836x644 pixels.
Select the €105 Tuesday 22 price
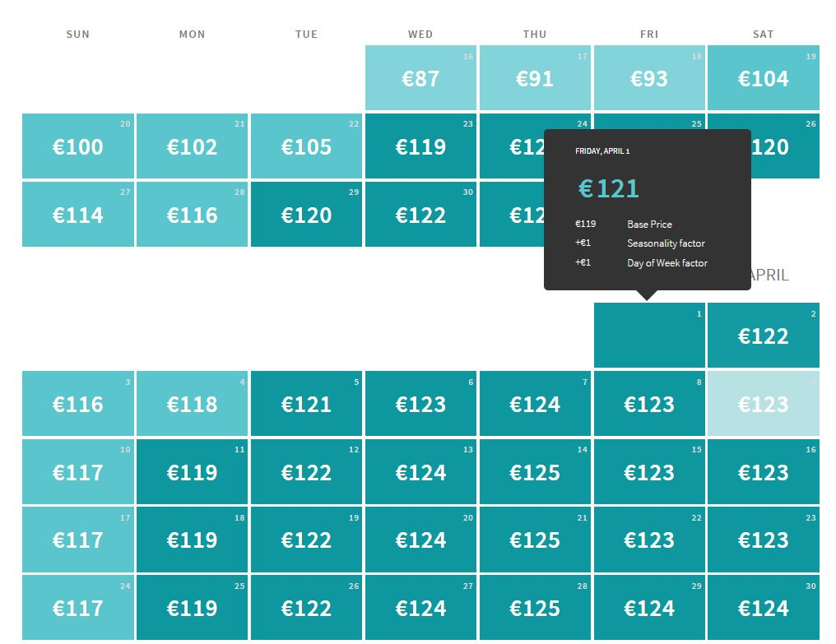tap(307, 146)
